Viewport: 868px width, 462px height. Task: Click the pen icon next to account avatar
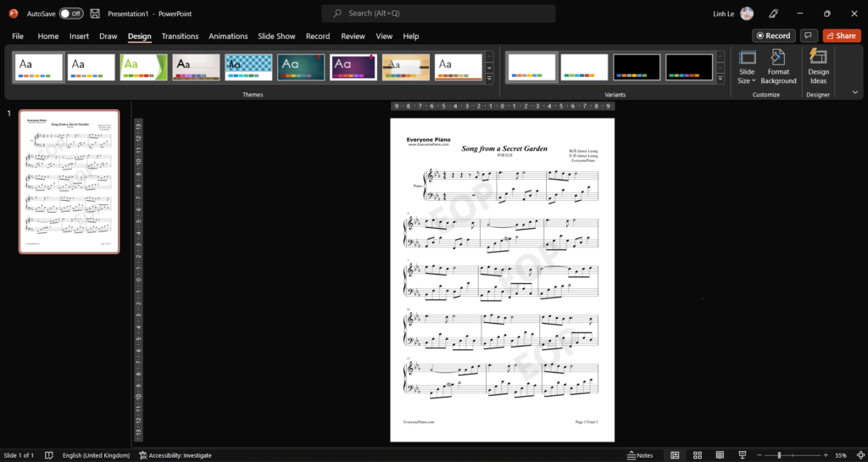pyautogui.click(x=774, y=14)
